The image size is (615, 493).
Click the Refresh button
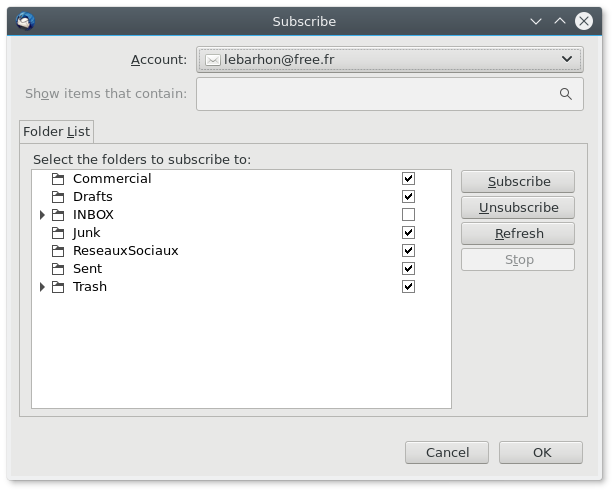(x=518, y=233)
